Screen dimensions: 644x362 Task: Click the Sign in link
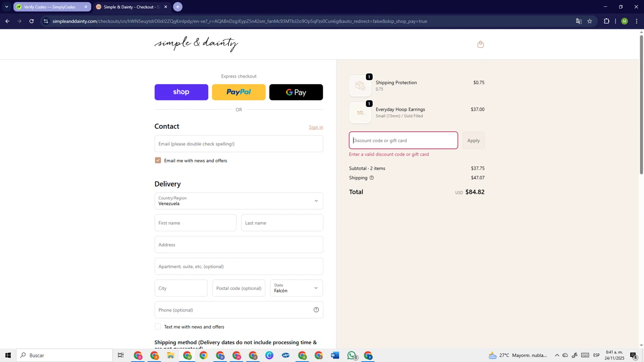tap(316, 127)
